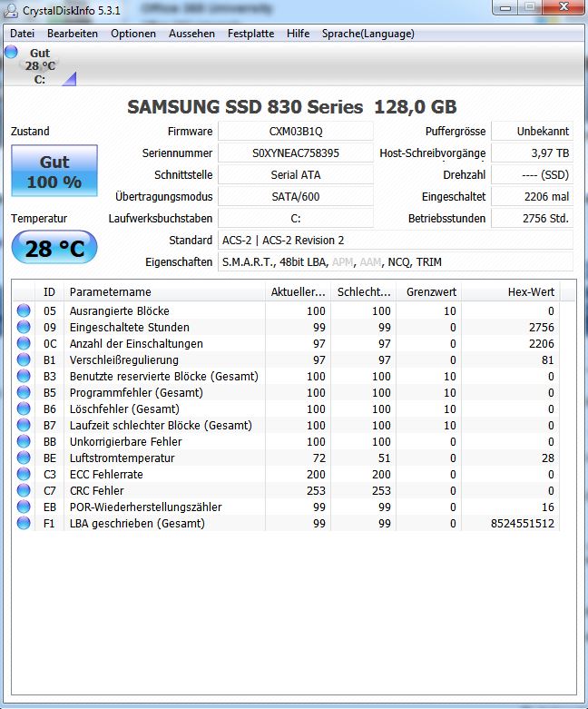Click status orb for Laufzeit schlechter Blöcke
This screenshot has width=588, height=709.
click(x=24, y=425)
